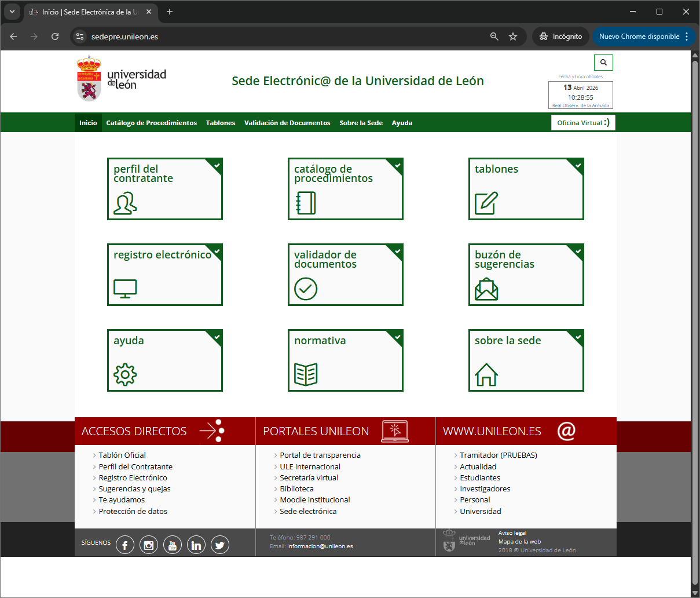The height and width of the screenshot is (598, 700).
Task: Open the Twitter social icon
Action: pos(220,545)
